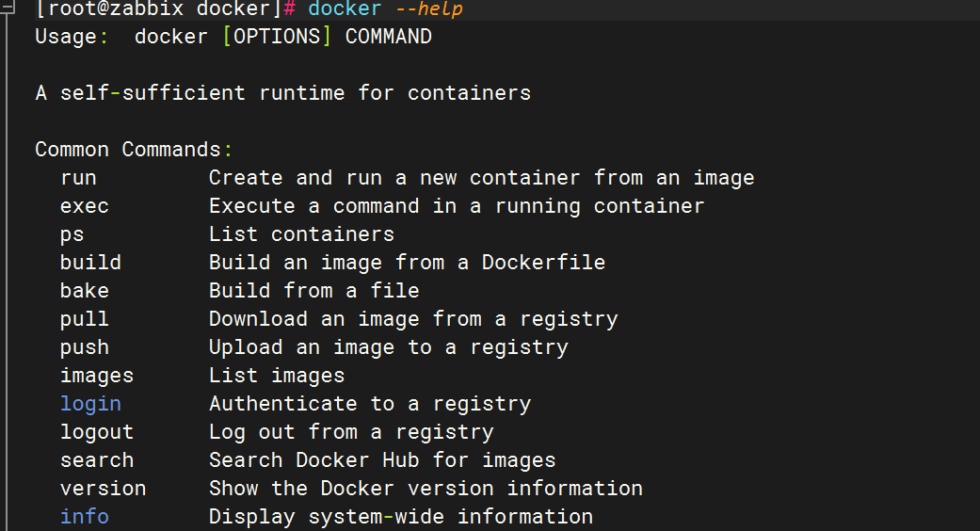Click the 'images' command name
The height and width of the screenshot is (531, 980).
coord(97,376)
